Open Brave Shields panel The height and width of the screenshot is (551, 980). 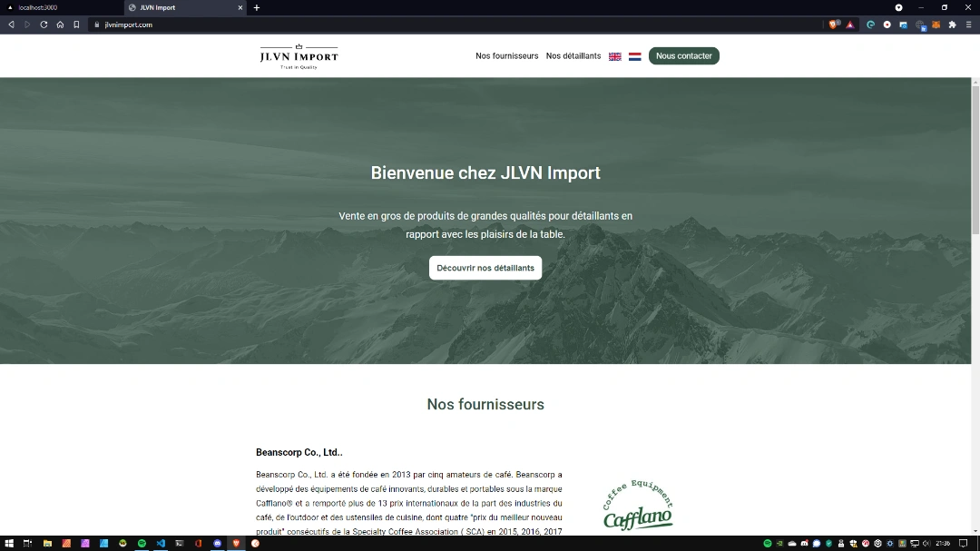[834, 25]
